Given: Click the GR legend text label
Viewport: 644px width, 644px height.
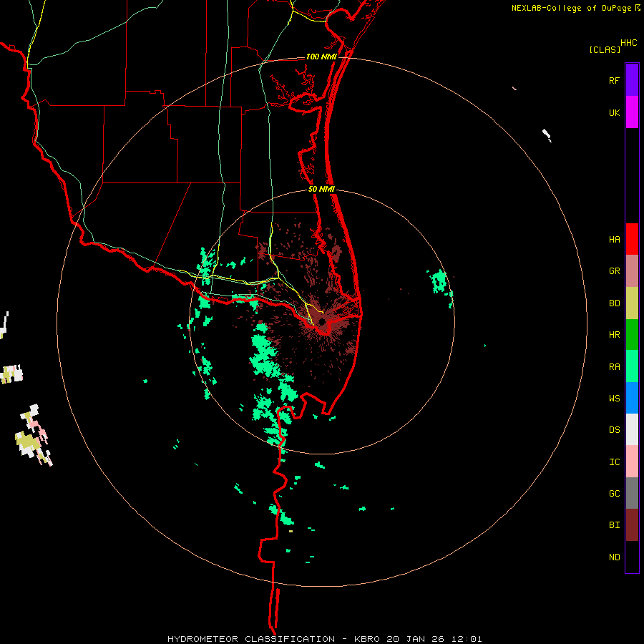Looking at the screenshot, I should point(614,270).
